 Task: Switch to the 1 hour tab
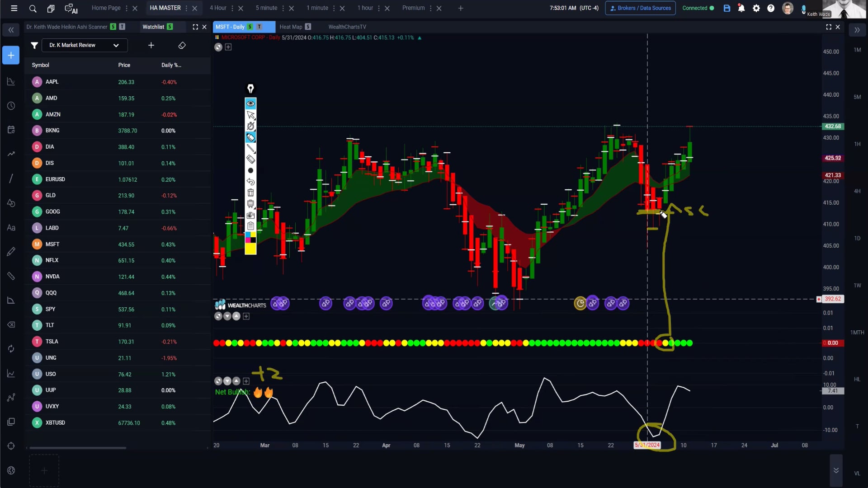[x=365, y=8]
